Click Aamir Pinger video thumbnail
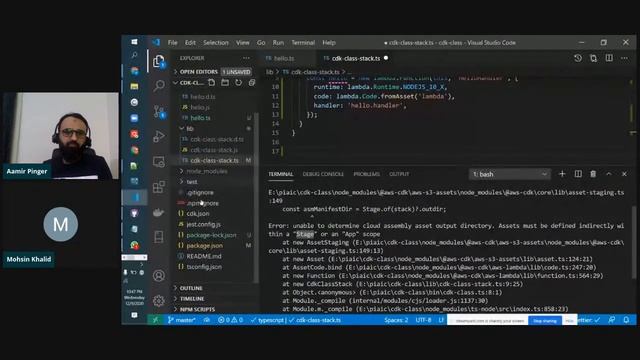 61,136
